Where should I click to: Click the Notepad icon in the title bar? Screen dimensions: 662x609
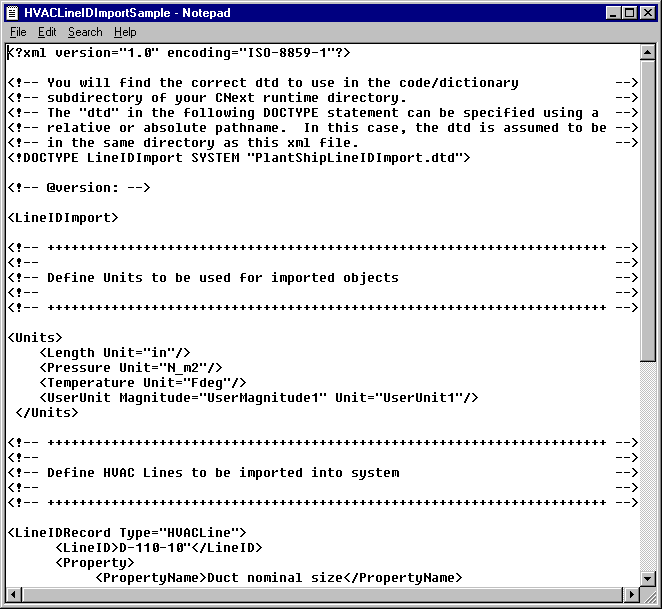click(14, 13)
